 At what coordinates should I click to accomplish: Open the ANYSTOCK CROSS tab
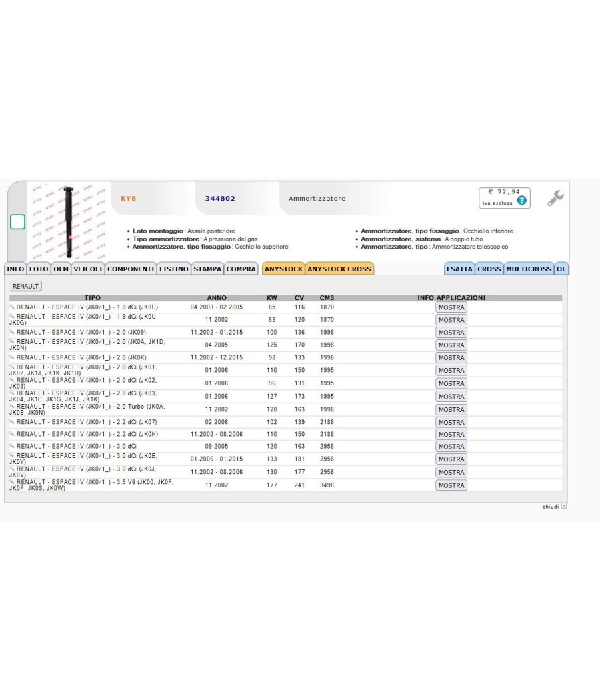click(x=339, y=269)
